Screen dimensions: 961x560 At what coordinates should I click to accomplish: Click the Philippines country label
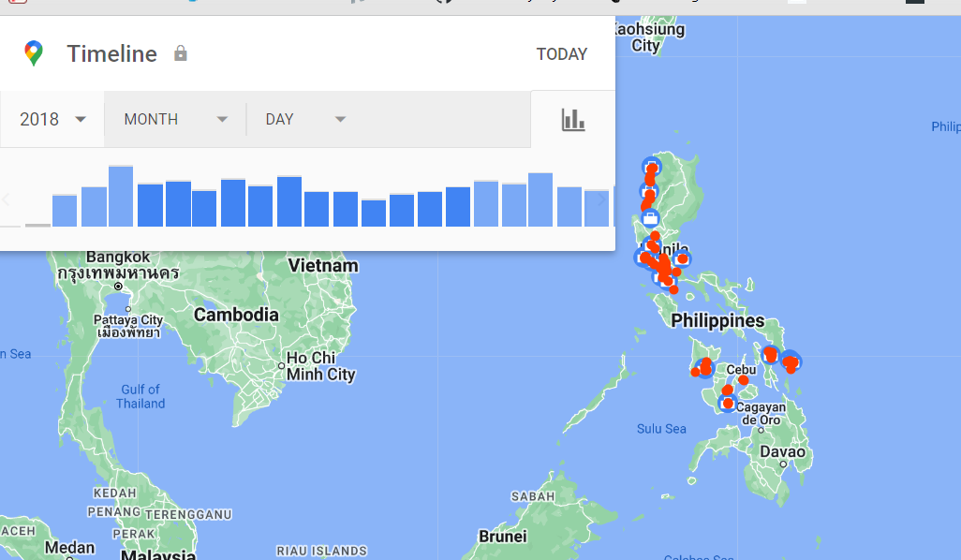[717, 320]
